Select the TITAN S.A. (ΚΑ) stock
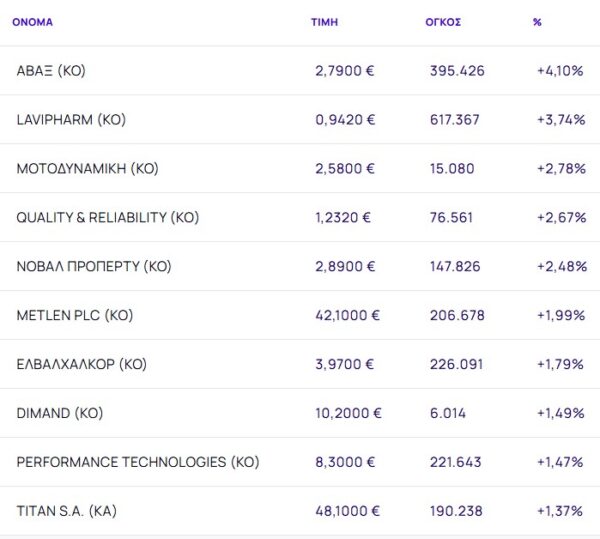This screenshot has height=539, width=600. [68, 511]
